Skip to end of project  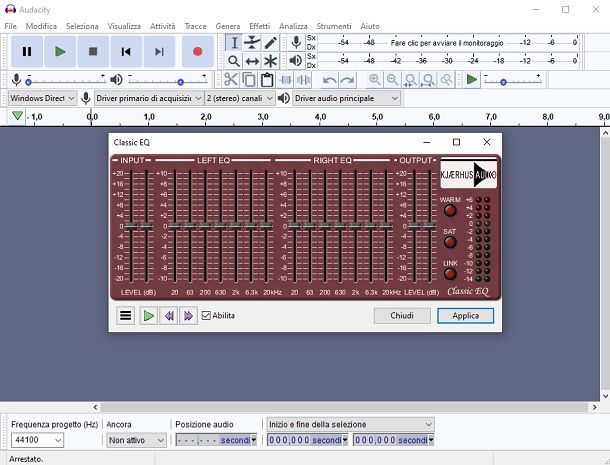[x=159, y=51]
